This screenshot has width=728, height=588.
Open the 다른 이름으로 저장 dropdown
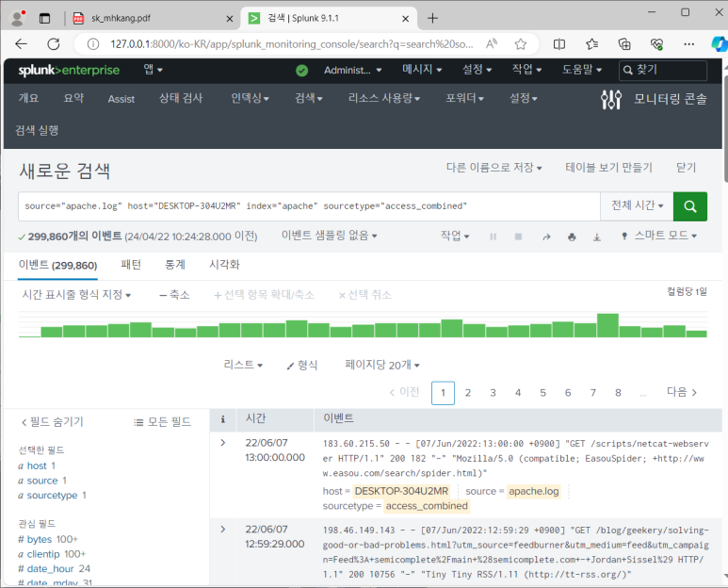coord(494,167)
